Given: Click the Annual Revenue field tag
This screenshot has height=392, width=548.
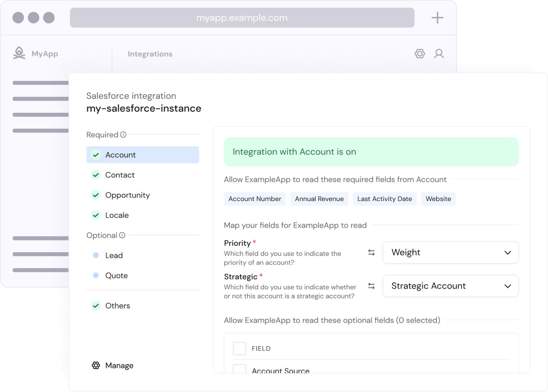Looking at the screenshot, I should tap(319, 199).
